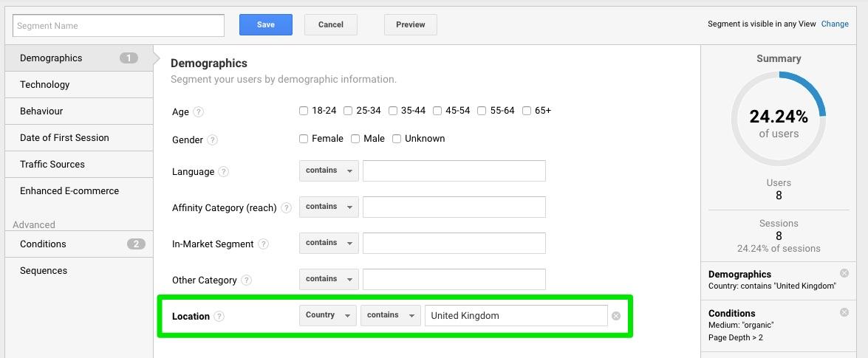Open Language contains match dropdown
Image resolution: width=868 pixels, height=358 pixels.
tap(329, 171)
